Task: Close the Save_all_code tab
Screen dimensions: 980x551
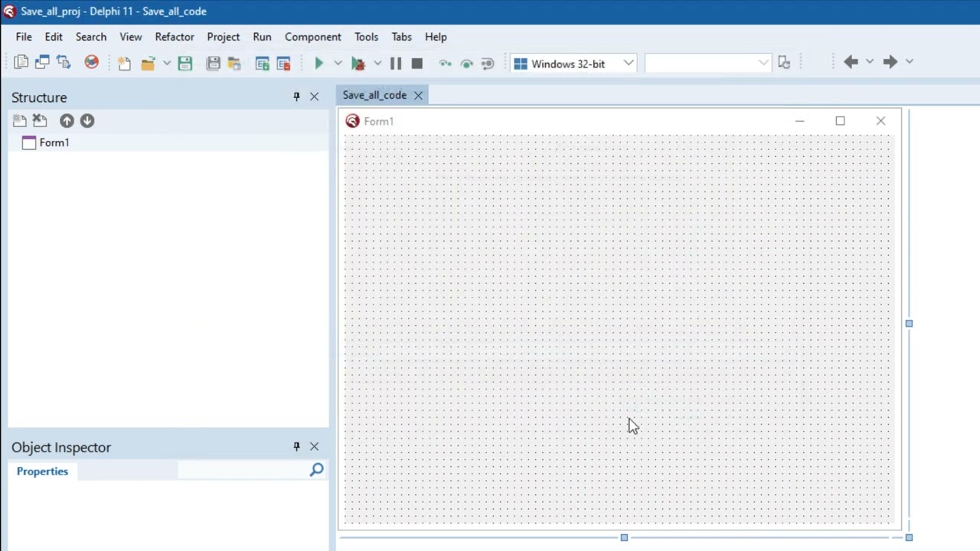Action: (418, 95)
